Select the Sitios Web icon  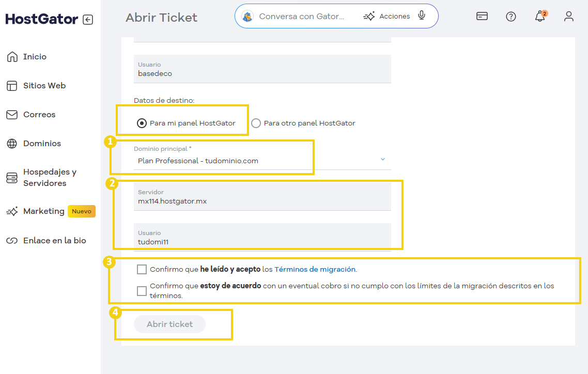click(x=11, y=85)
